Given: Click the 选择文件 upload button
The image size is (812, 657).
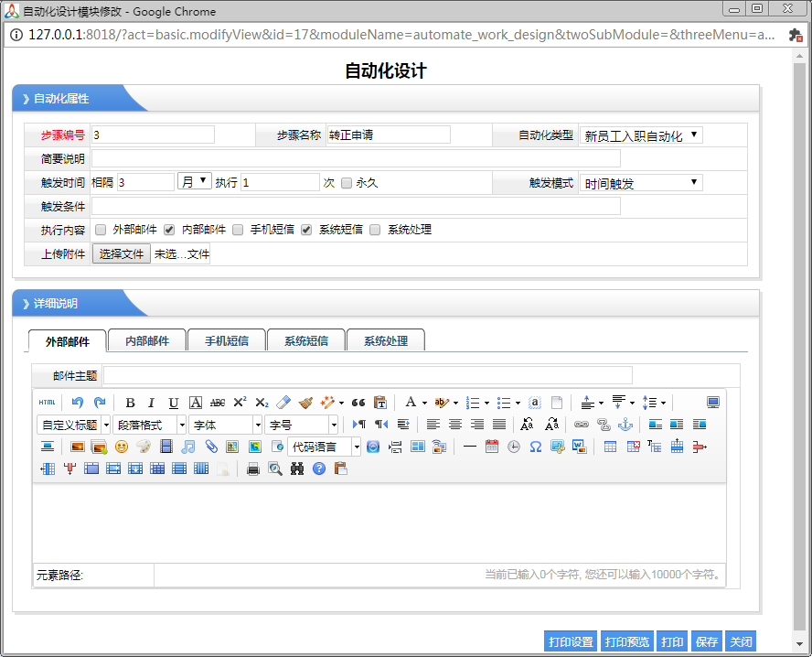Looking at the screenshot, I should click(122, 254).
